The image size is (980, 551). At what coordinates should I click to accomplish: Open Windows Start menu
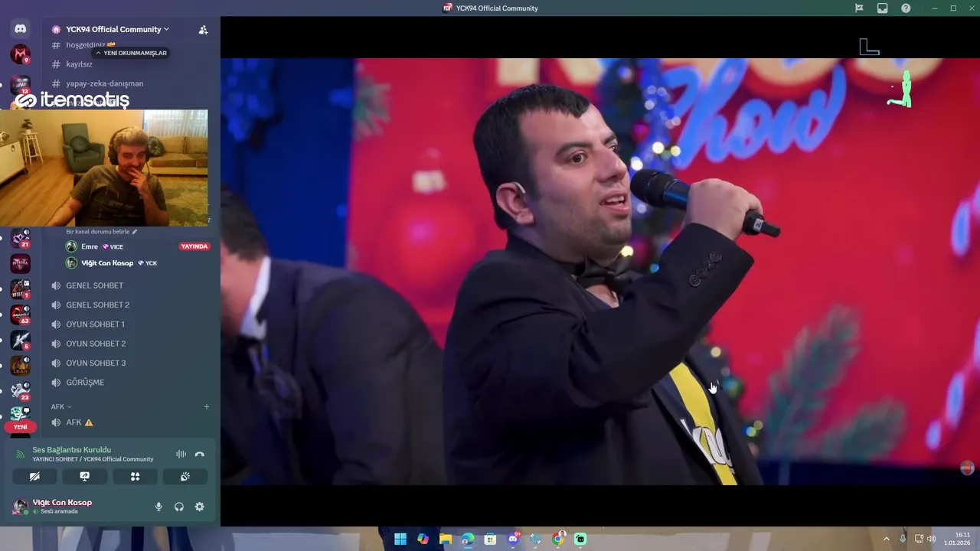point(400,539)
